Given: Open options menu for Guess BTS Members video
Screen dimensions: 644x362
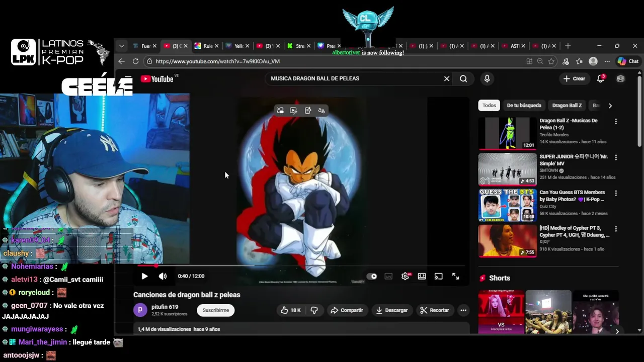Looking at the screenshot, I should click(x=616, y=193).
